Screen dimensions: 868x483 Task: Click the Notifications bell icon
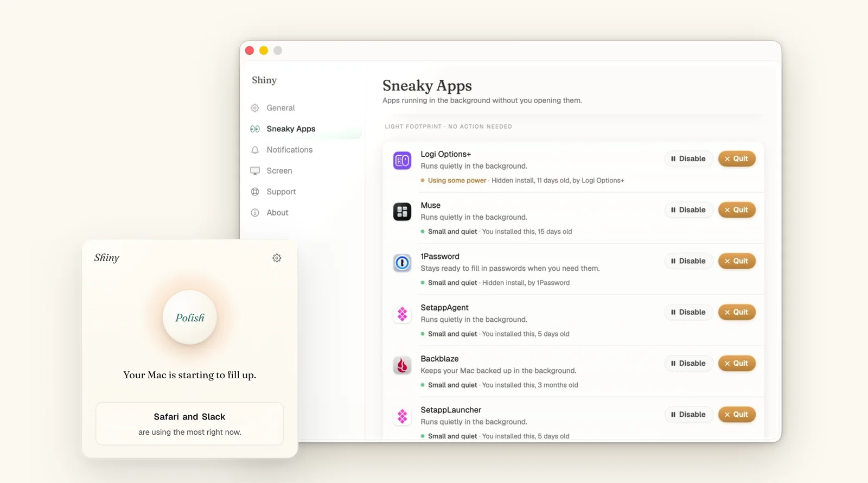point(255,150)
